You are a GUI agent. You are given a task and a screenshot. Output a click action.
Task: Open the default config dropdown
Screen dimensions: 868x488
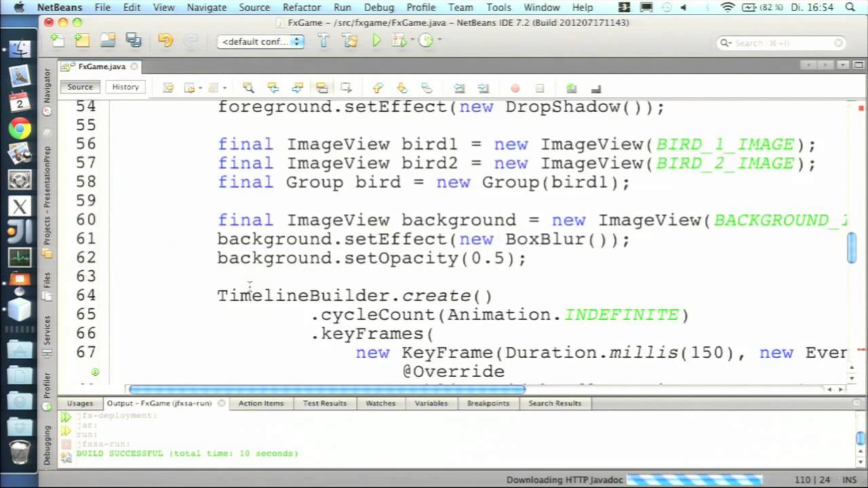(x=260, y=41)
